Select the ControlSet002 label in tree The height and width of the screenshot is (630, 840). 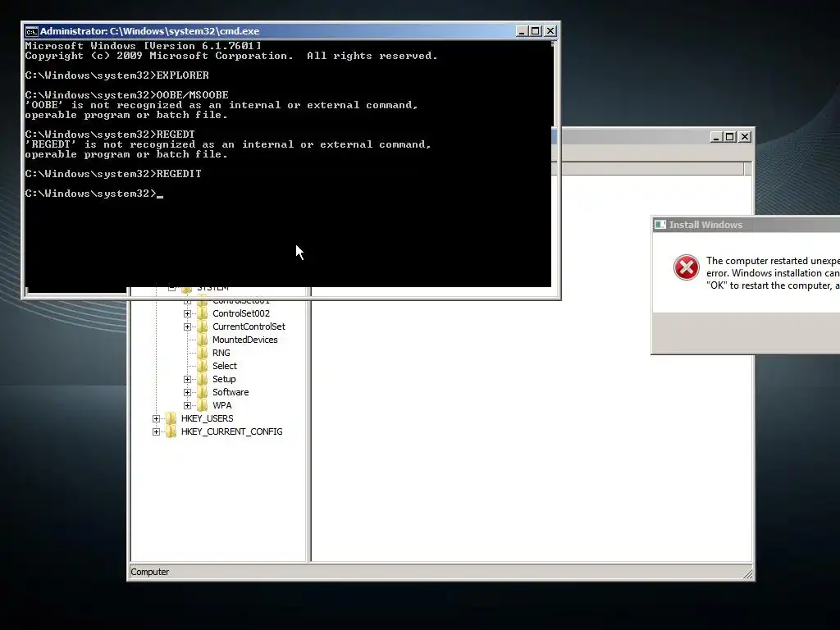241,313
